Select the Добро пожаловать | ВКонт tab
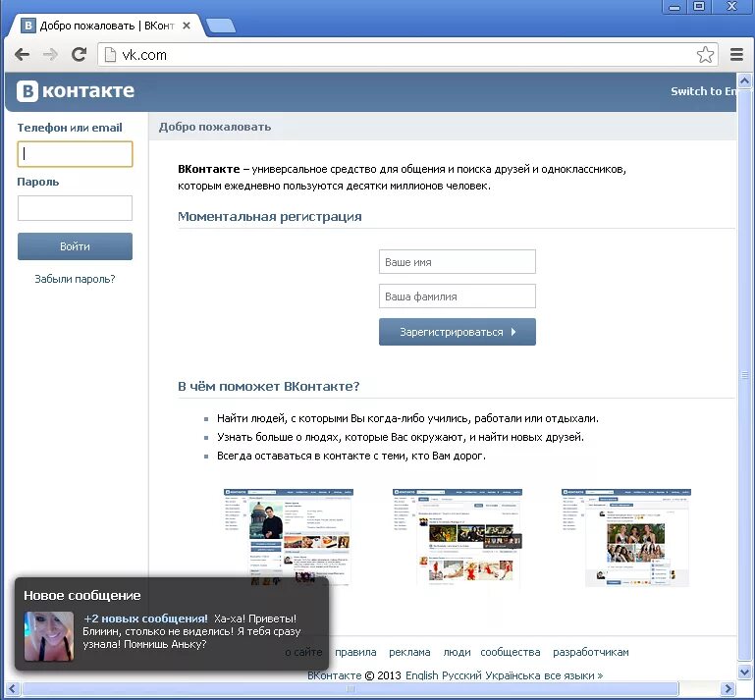The image size is (755, 700). (106, 26)
